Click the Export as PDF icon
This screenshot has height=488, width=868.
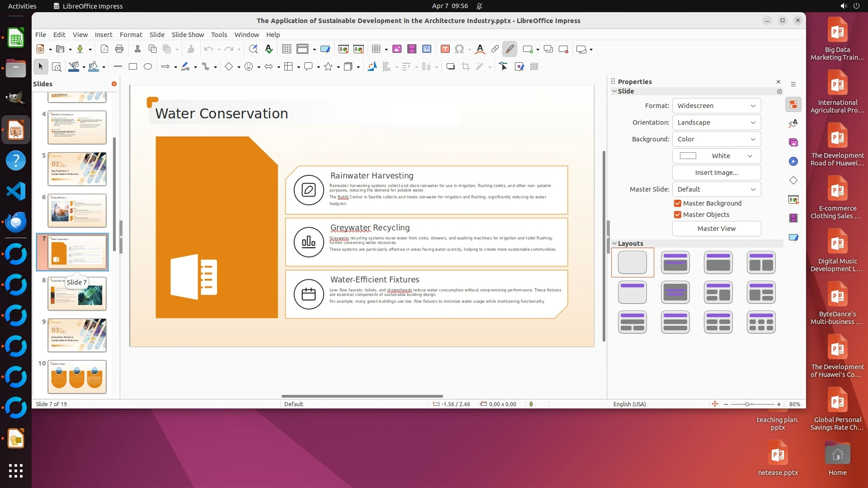click(104, 49)
